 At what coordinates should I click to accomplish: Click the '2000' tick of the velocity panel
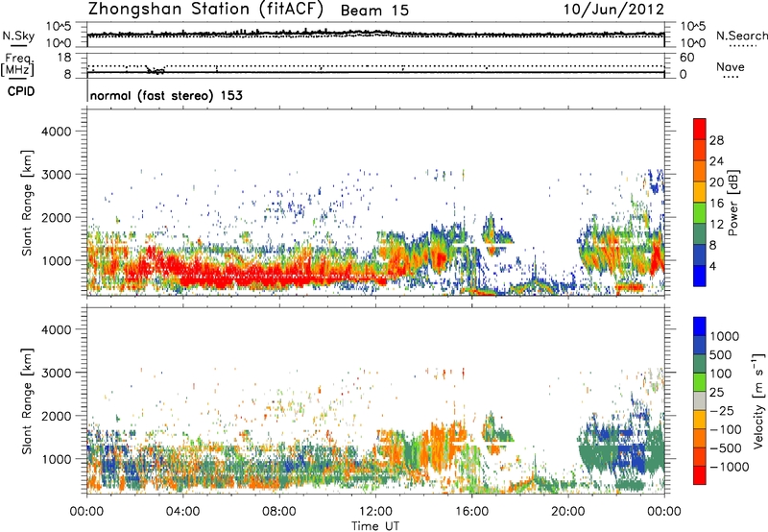[x=56, y=416]
